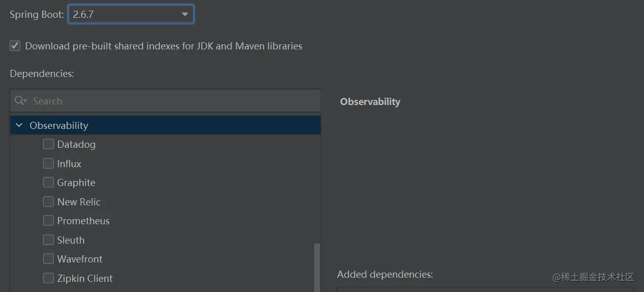Click the Zipkin Client label
This screenshot has width=644, height=292.
pos(85,278)
